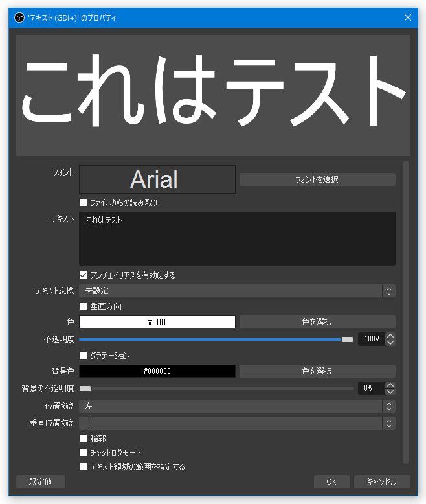Click the 既定値 button
Screen dimensions: 426x504
coord(41,482)
